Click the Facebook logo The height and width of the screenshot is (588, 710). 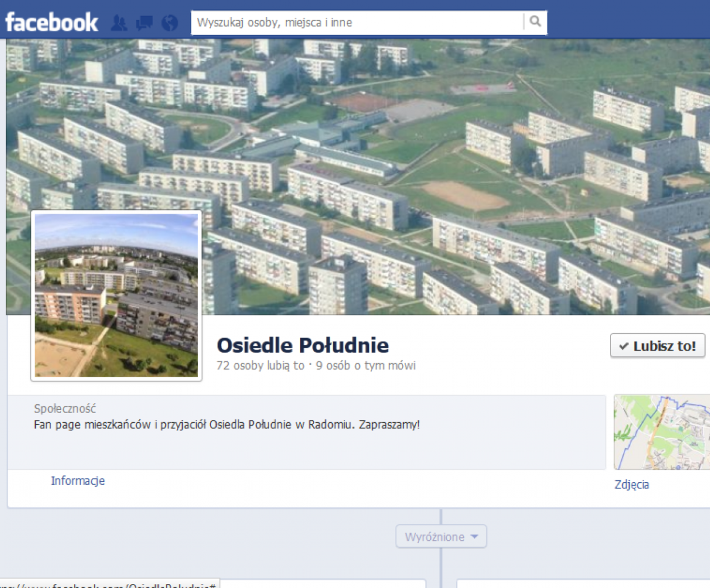[52, 22]
